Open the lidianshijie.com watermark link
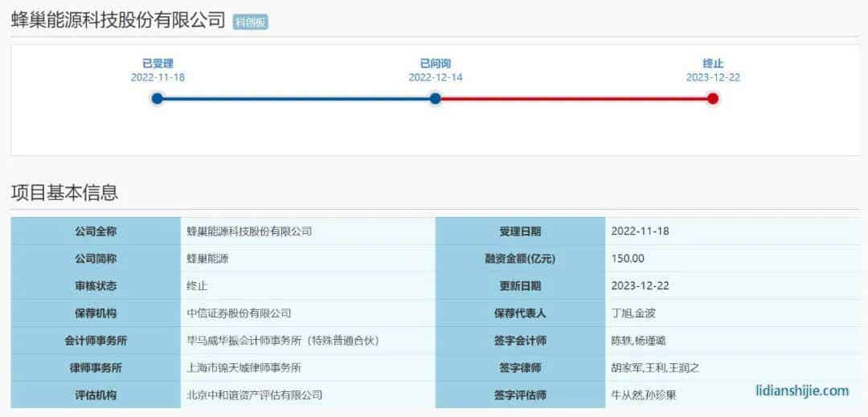Viewport: 868px width, 417px height. click(x=801, y=390)
